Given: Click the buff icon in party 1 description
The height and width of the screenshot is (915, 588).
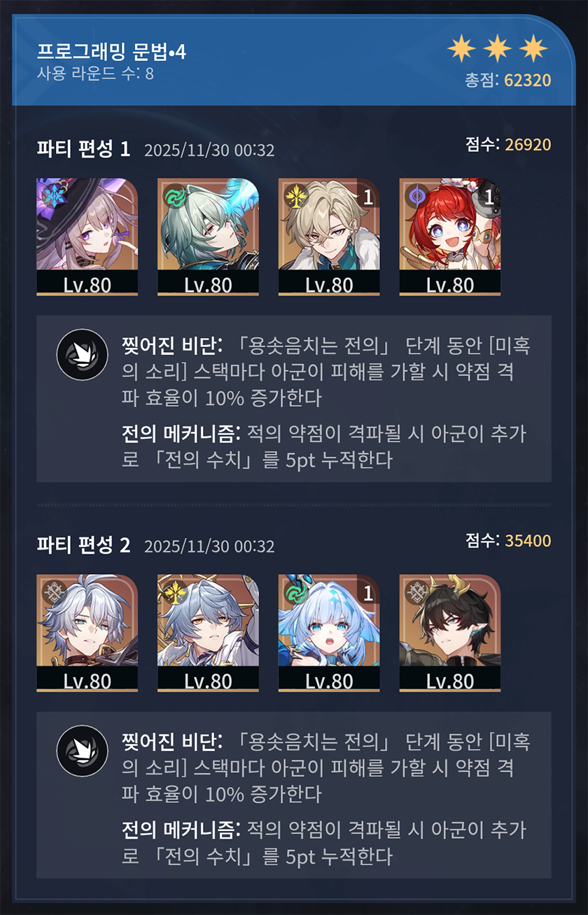Looking at the screenshot, I should (x=83, y=355).
